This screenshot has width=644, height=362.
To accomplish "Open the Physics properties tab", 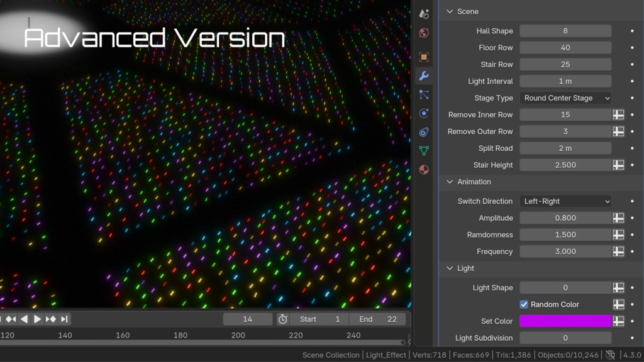I will point(424,113).
